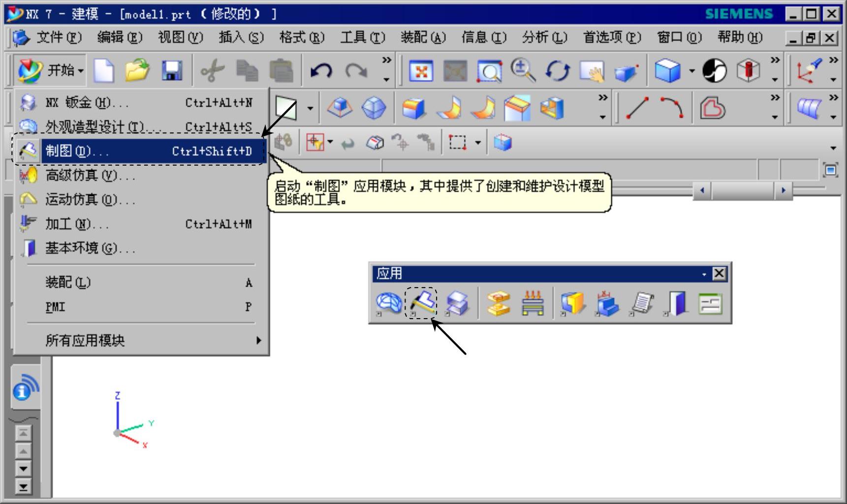Viewport: 847px width, 504px height.
Task: Click the horizontal scrollbar left arrow
Action: (x=702, y=190)
